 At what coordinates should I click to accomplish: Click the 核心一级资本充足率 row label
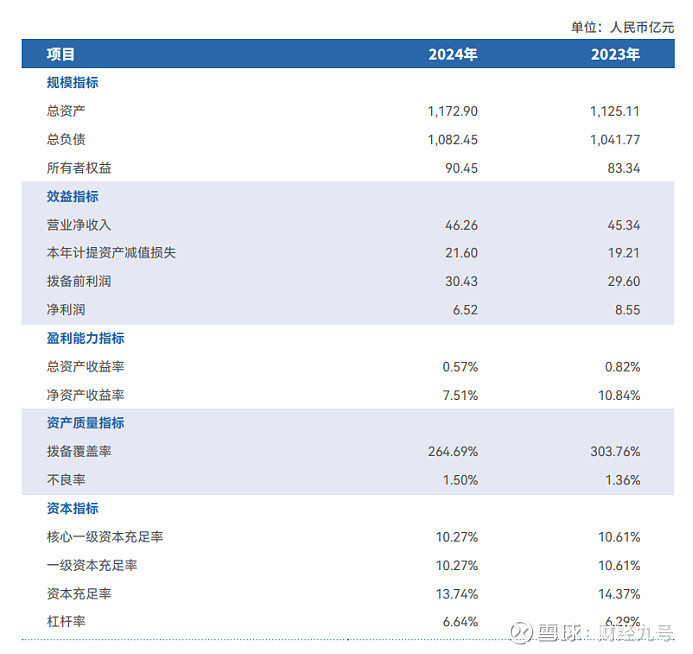pos(105,537)
